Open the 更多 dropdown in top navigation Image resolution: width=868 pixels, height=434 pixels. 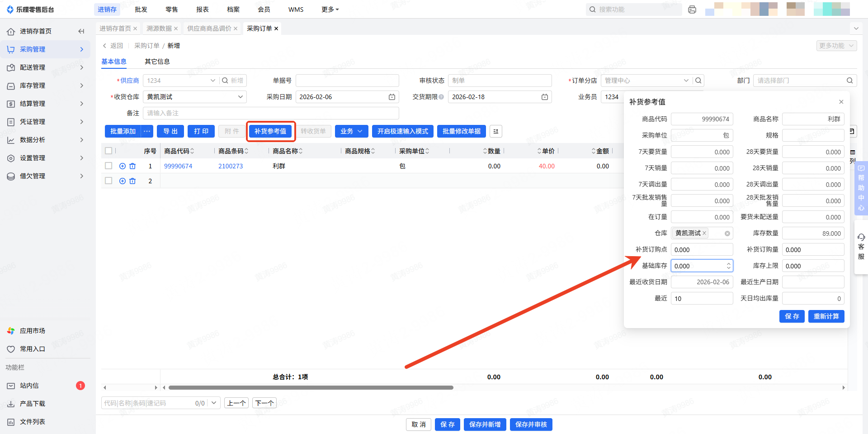pos(330,10)
